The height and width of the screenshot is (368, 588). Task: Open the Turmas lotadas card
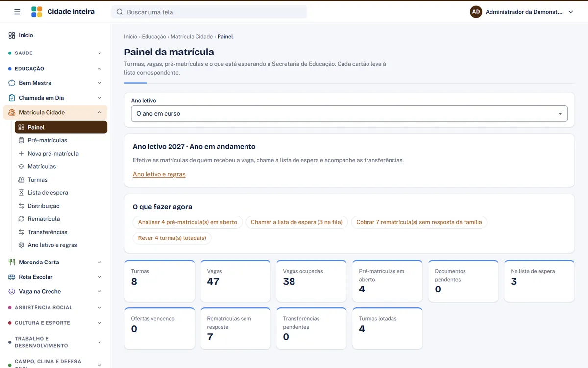pyautogui.click(x=387, y=329)
